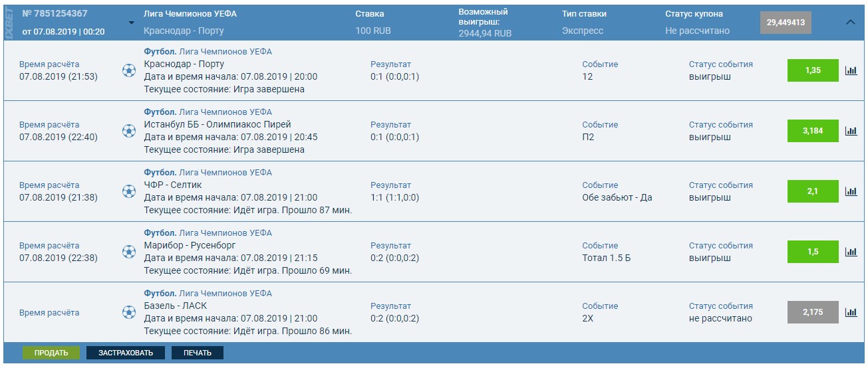Screen dimensions: 868x370
Task: Select the gray 2,175 odds box
Action: (813, 312)
